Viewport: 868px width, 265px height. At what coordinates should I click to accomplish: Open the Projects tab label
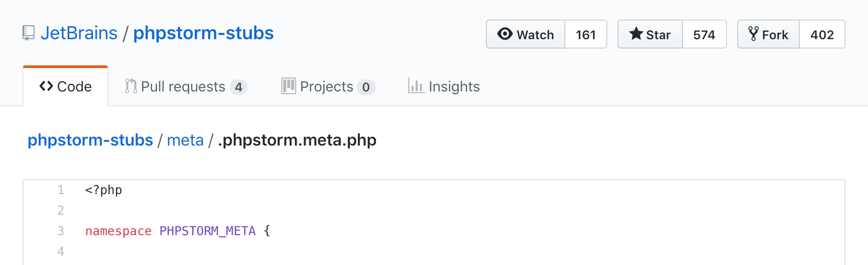pyautogui.click(x=327, y=87)
